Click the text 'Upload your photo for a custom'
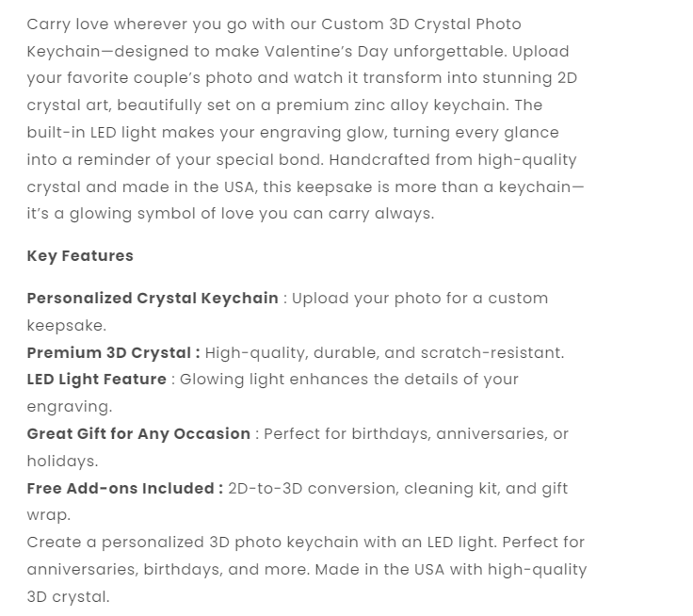 420,299
